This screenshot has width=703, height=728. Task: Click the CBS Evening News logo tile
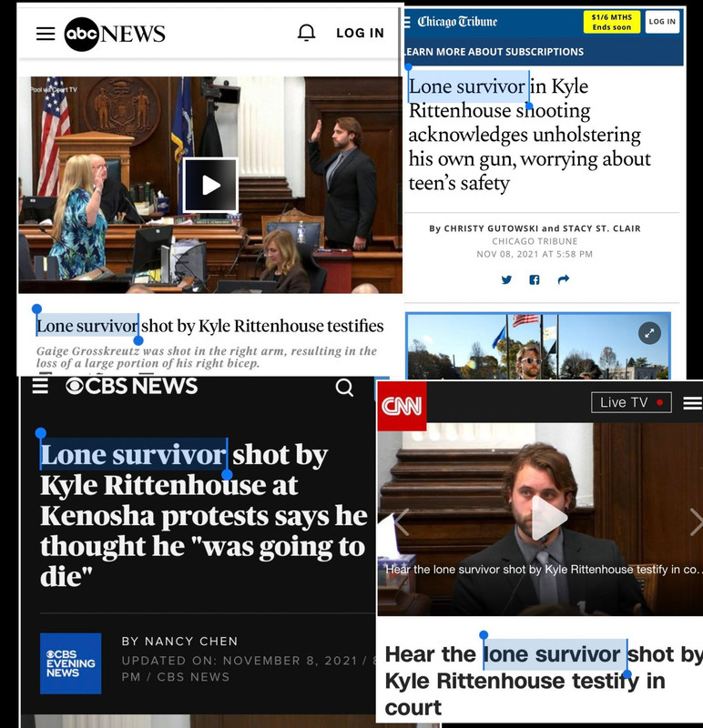pyautogui.click(x=71, y=663)
